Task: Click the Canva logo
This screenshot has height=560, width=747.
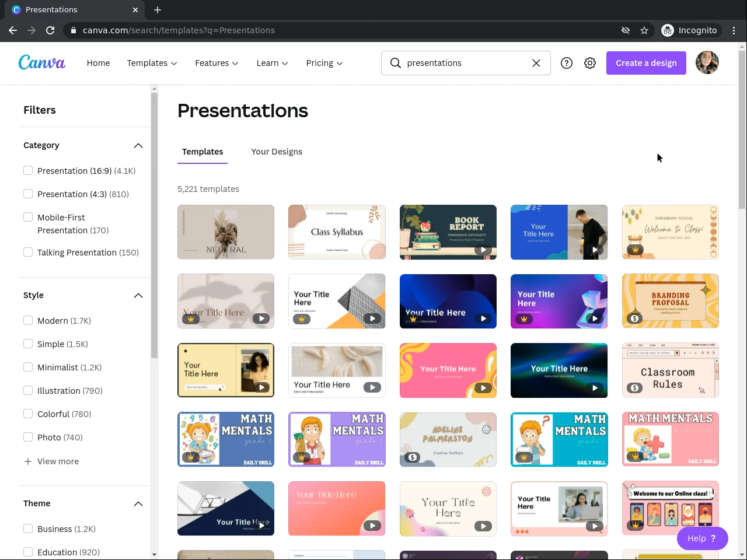Action: coord(42,62)
